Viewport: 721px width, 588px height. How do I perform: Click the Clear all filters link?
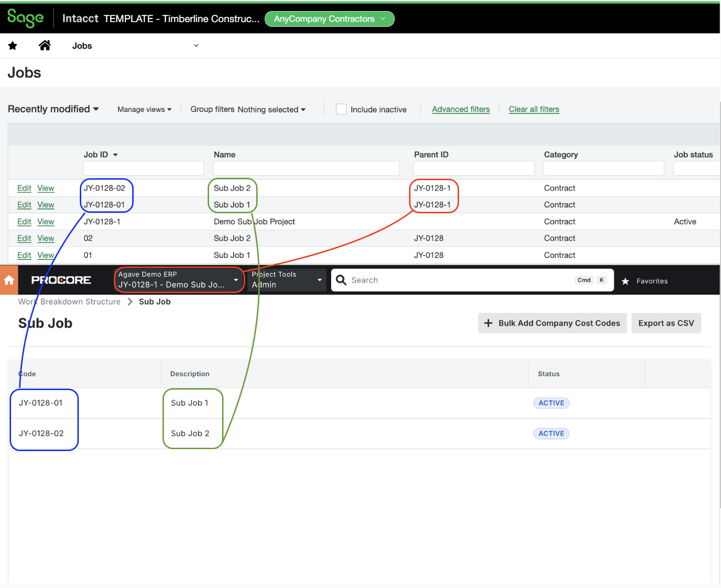pos(534,109)
